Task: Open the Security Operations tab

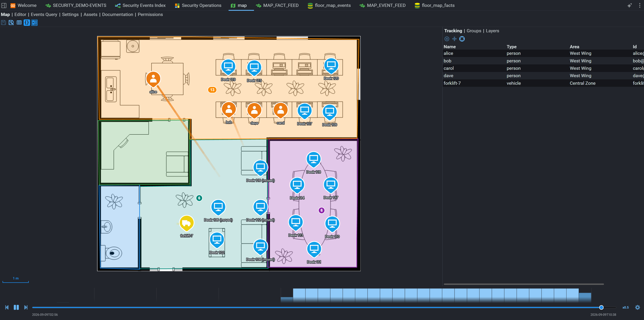Action: click(x=198, y=5)
